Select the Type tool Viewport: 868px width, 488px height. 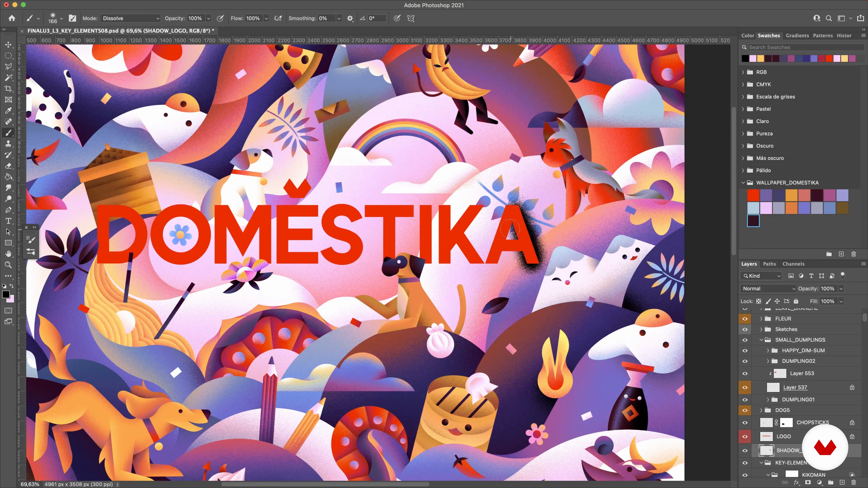point(8,221)
